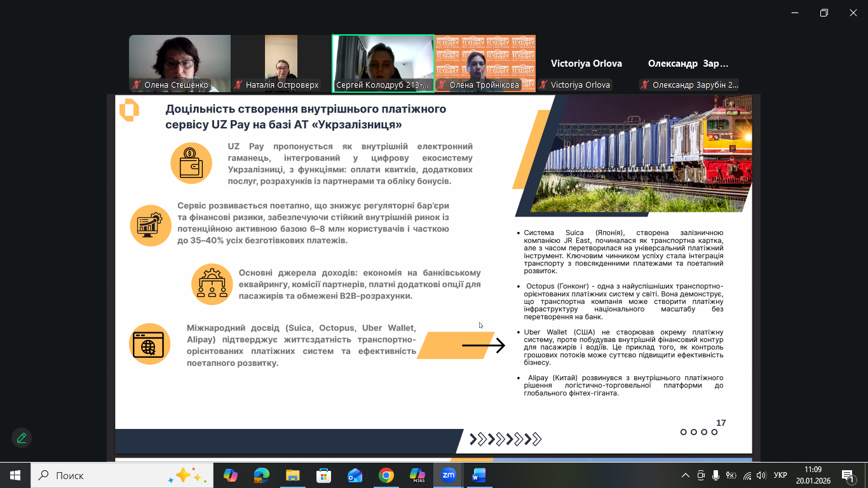
Task: Open File Explorer folder icon
Action: (292, 475)
